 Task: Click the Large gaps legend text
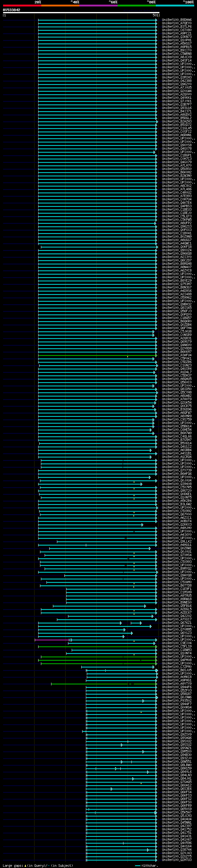(38, 865)
